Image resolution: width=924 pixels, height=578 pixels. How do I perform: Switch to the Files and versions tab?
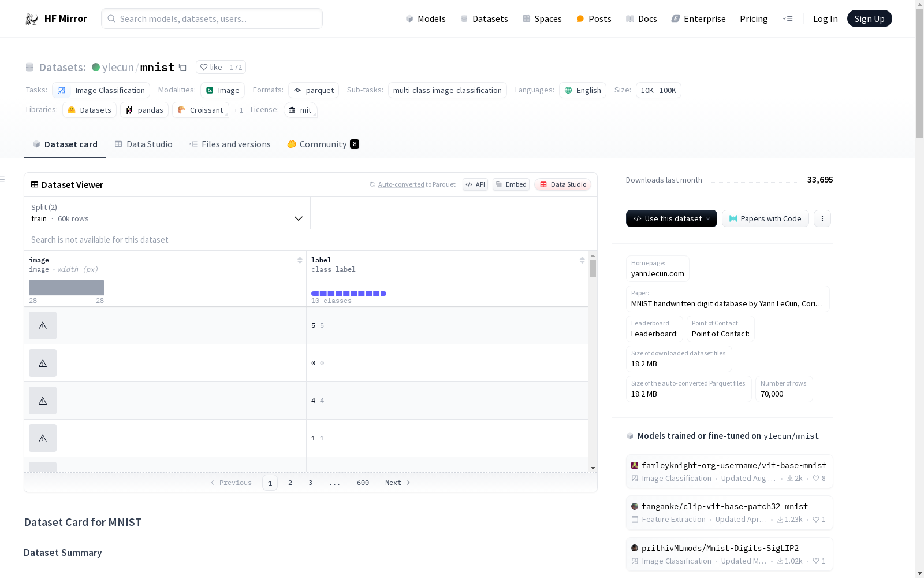coord(230,144)
